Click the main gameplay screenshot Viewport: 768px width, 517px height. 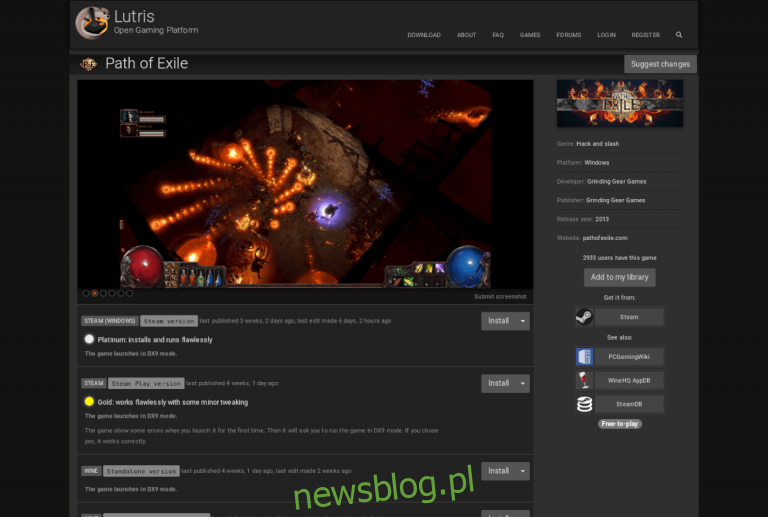305,184
